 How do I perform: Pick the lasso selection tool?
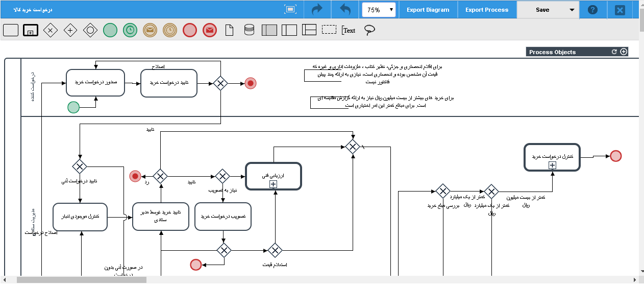[369, 30]
